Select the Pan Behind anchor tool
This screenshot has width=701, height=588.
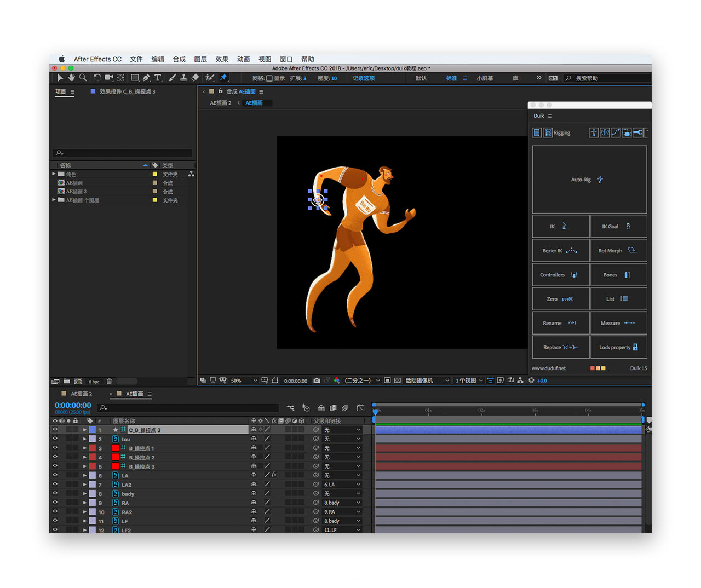click(120, 78)
